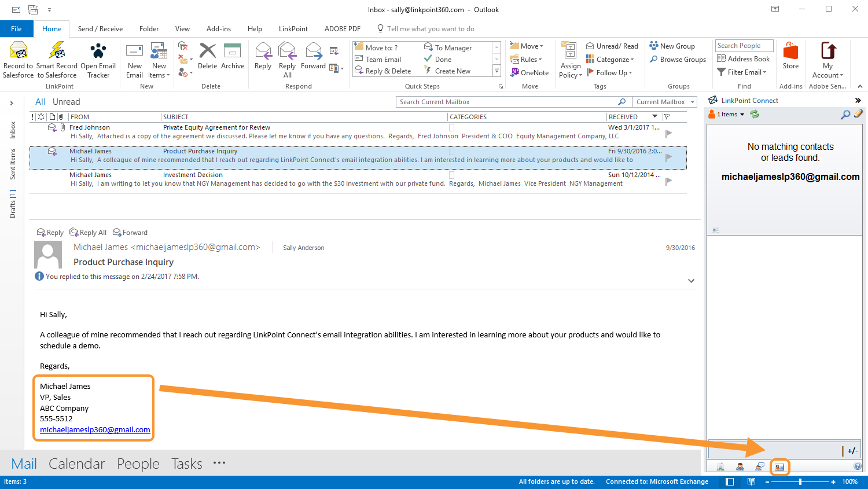Click LinkPoint Connect magnifier search icon
The image size is (868, 489).
845,115
